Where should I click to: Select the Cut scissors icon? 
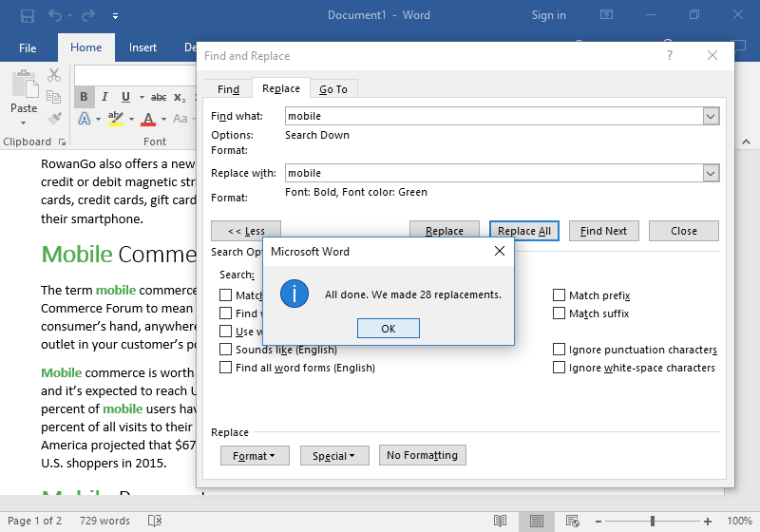54,75
